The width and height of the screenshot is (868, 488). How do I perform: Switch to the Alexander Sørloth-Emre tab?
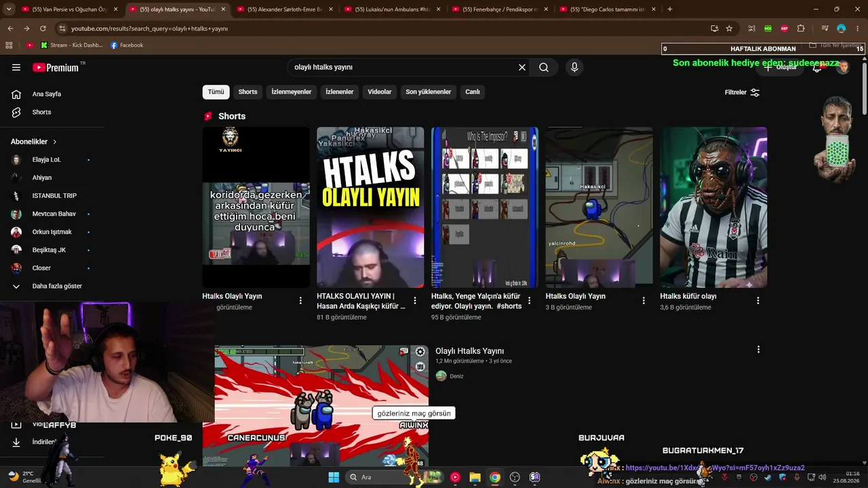coord(283,9)
